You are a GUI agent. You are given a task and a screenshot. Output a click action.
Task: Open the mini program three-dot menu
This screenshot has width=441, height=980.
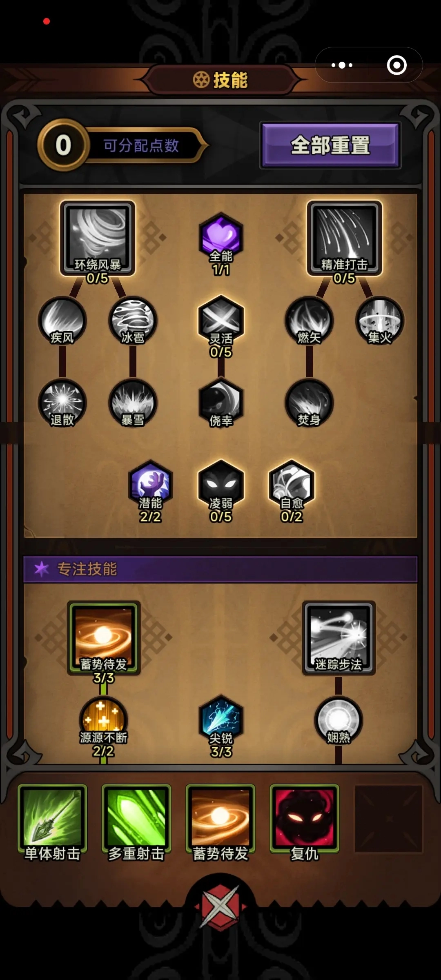click(x=342, y=65)
